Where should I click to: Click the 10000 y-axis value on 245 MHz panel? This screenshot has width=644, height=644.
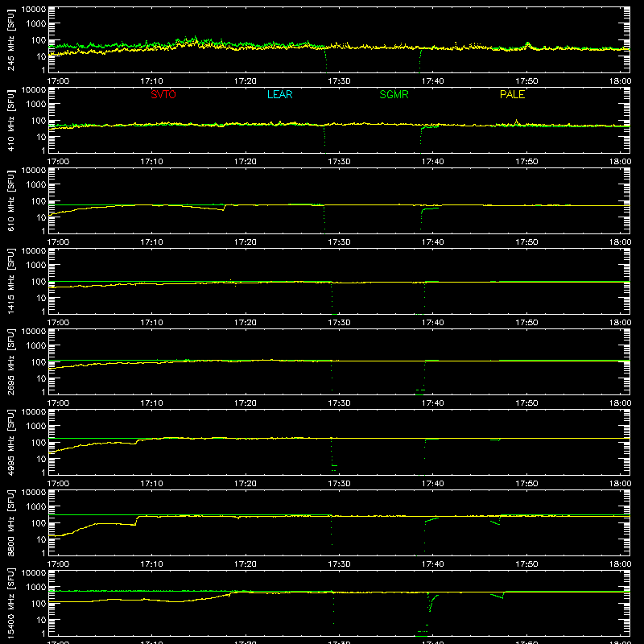34,10
